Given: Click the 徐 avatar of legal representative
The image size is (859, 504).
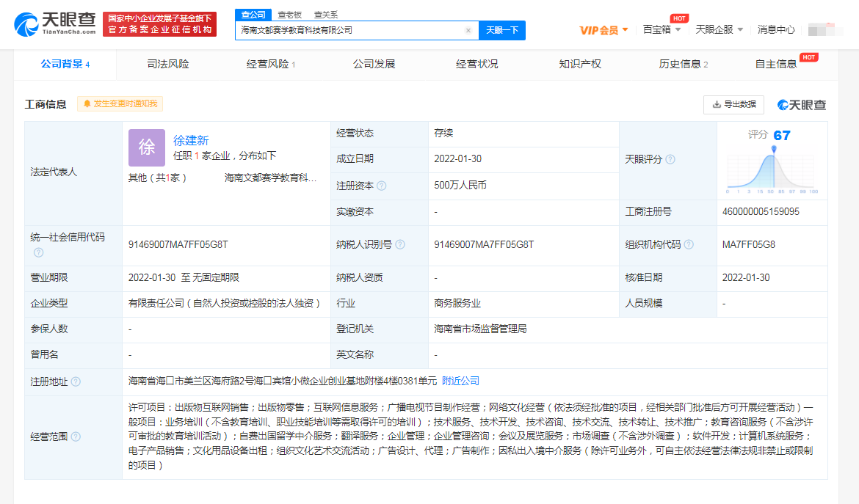Looking at the screenshot, I should pos(146,147).
